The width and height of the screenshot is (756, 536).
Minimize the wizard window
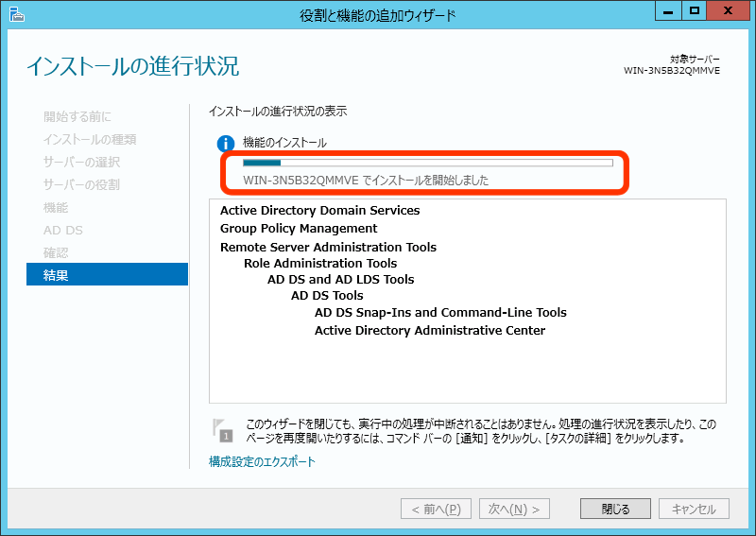[x=668, y=11]
